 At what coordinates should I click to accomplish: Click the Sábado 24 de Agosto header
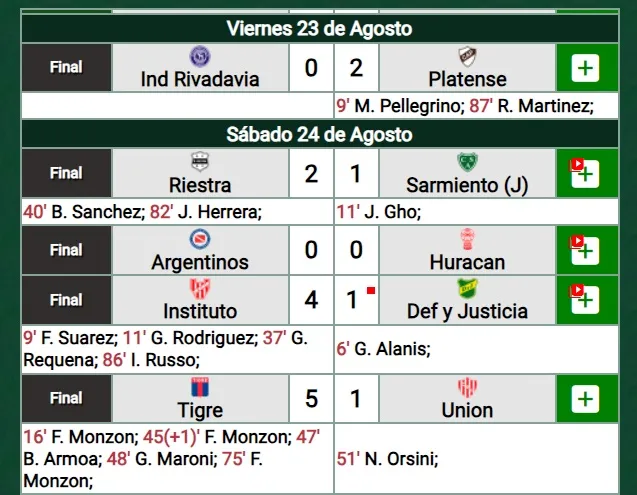pyautogui.click(x=318, y=134)
